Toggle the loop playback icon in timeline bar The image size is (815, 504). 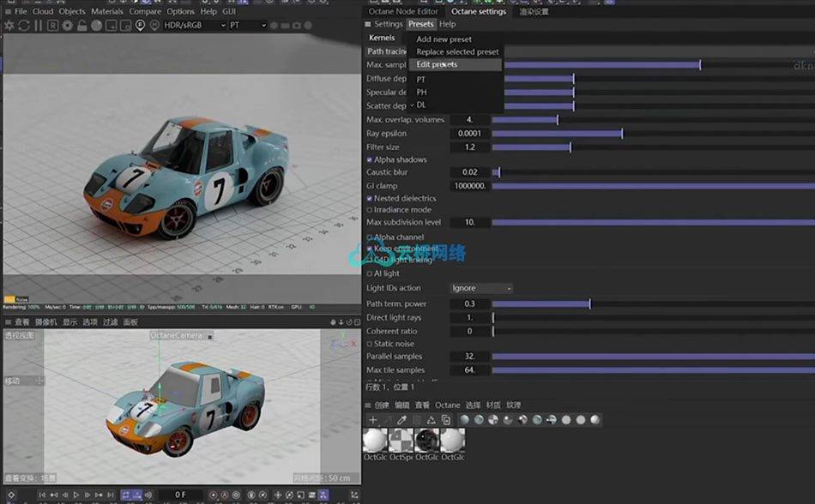pyautogui.click(x=125, y=495)
